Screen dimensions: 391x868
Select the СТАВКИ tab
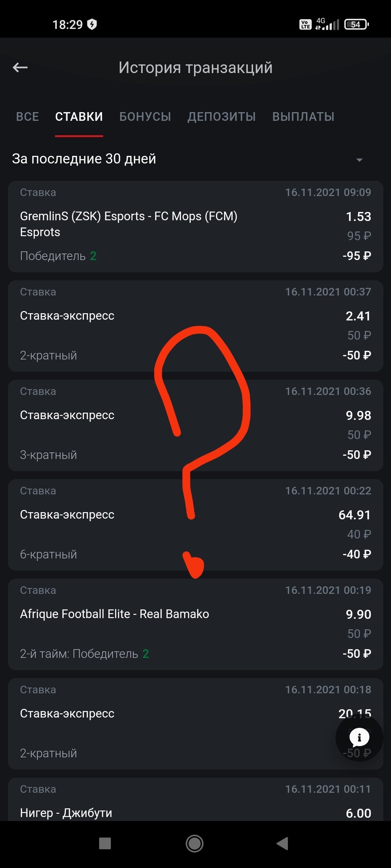79,117
